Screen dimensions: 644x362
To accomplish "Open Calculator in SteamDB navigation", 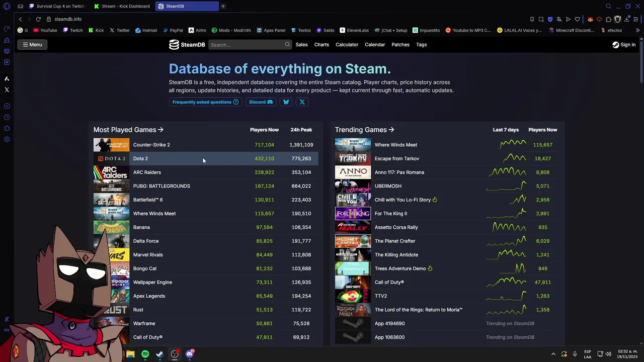I will (x=347, y=45).
